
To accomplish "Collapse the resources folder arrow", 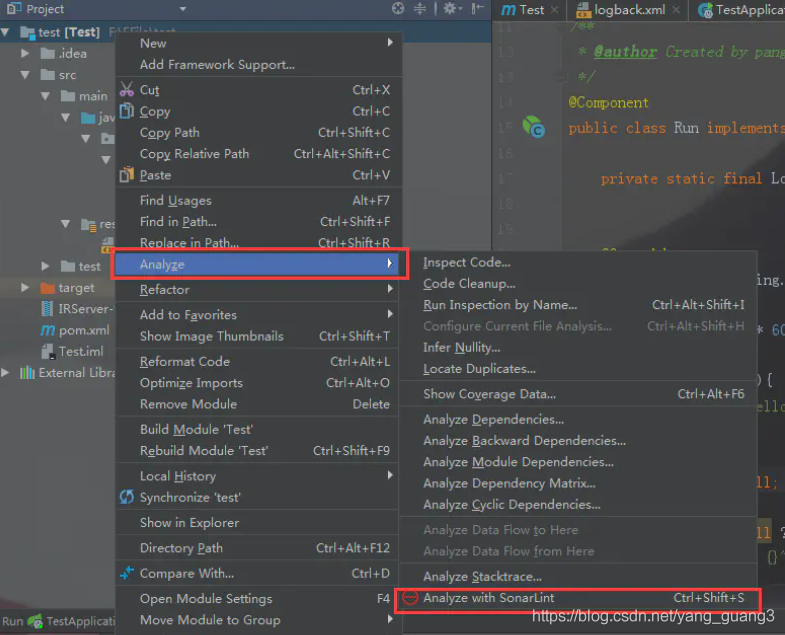I will click(66, 223).
